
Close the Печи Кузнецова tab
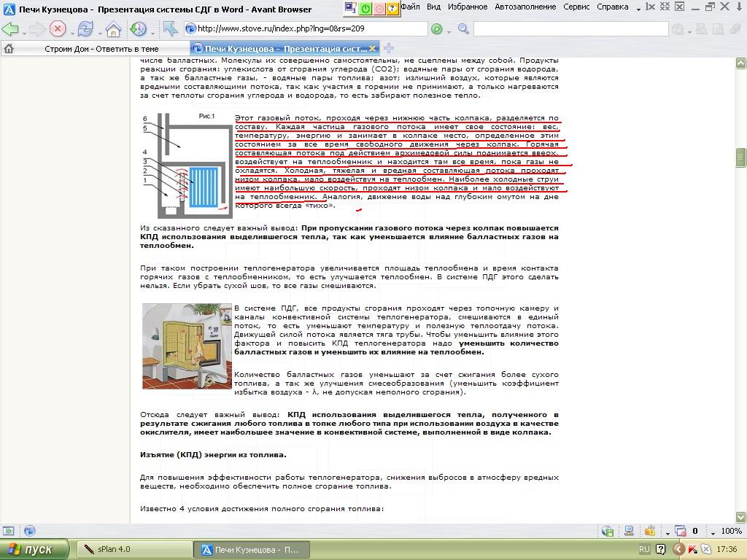[x=373, y=49]
